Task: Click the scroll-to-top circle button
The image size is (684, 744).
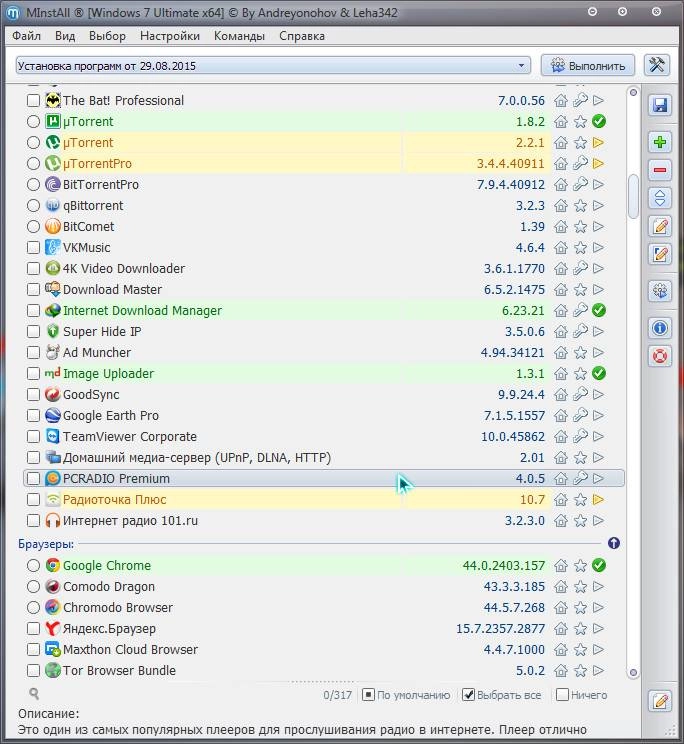Action: [x=633, y=93]
